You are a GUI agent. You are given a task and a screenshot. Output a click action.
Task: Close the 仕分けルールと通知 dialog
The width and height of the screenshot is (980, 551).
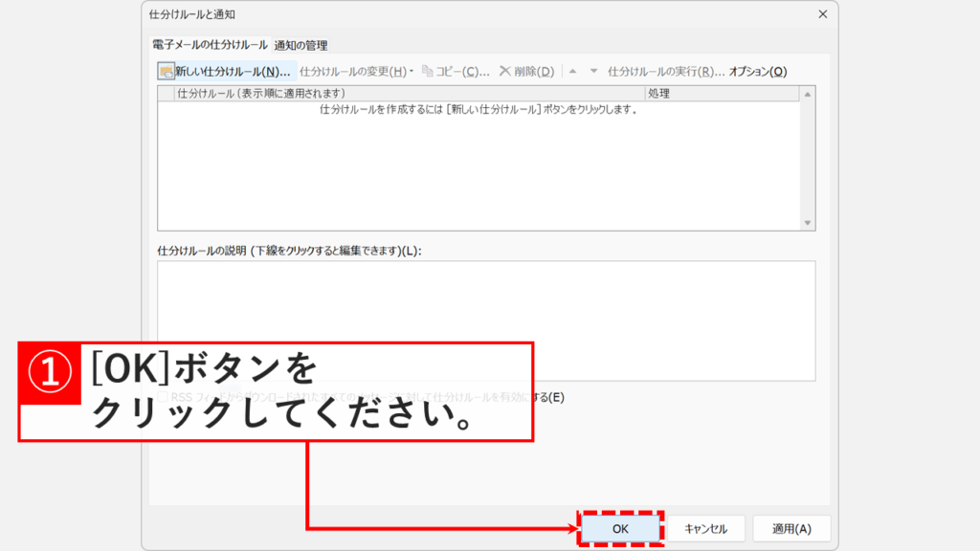click(x=822, y=14)
